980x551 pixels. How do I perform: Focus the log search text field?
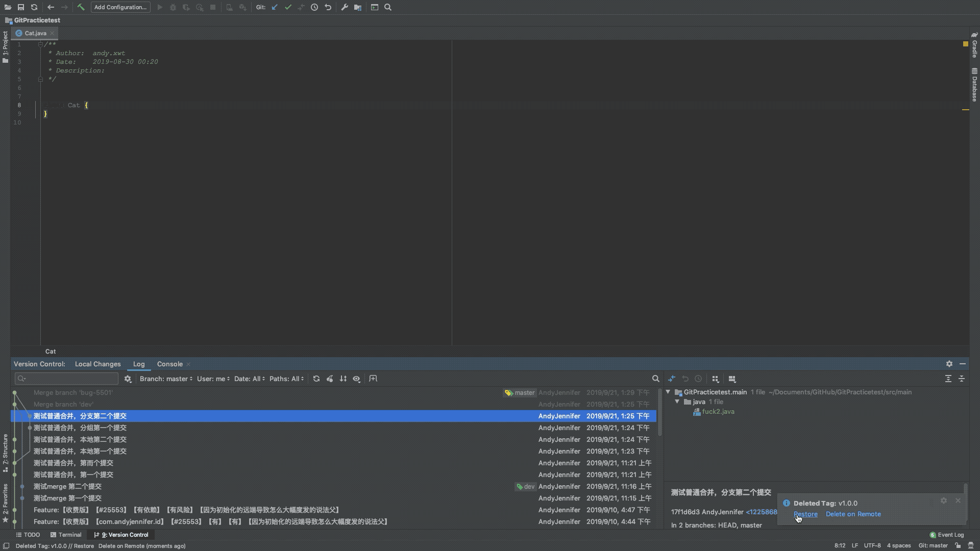click(67, 379)
